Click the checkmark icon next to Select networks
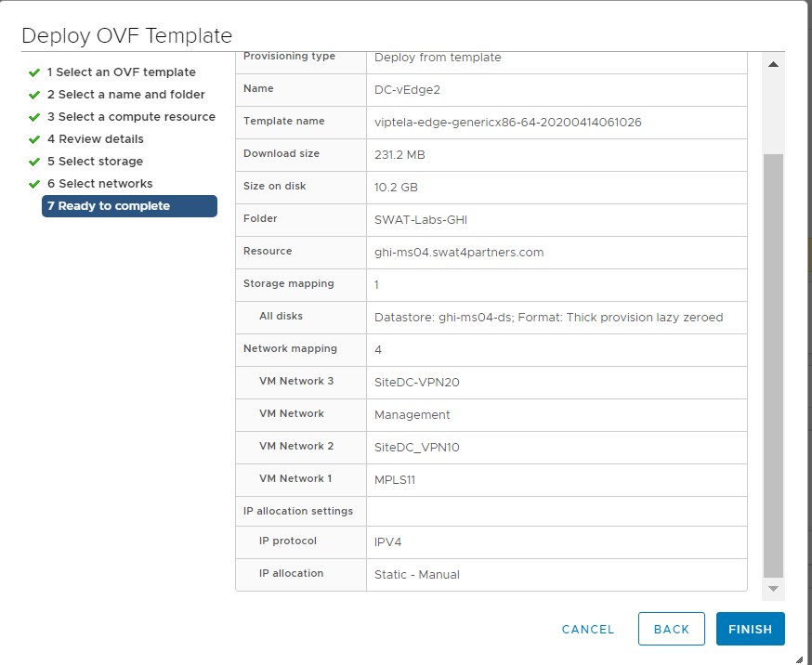This screenshot has height=665, width=812. [x=34, y=184]
